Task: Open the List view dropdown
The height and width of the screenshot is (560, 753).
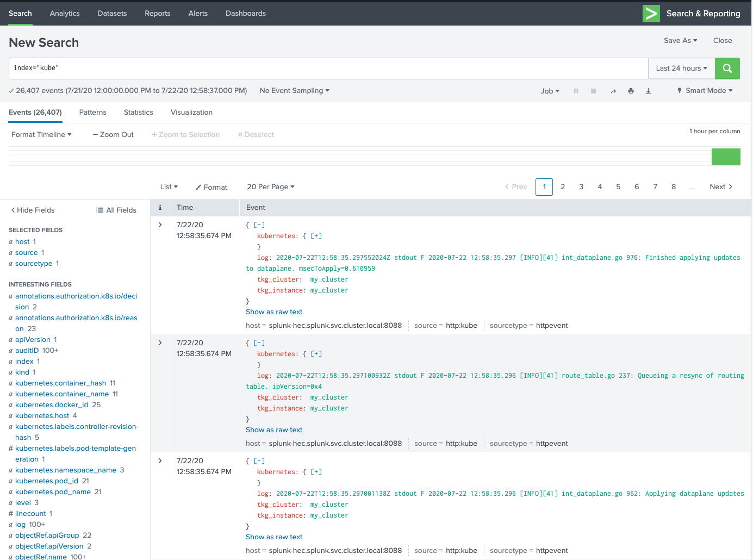Action: (169, 187)
